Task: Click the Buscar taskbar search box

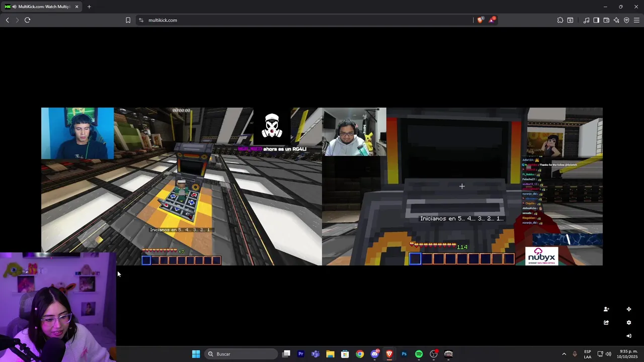Action: [x=242, y=354]
